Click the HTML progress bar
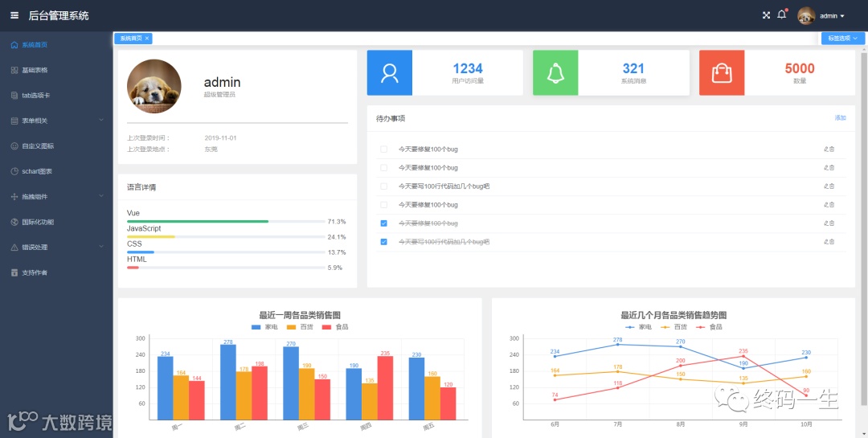Image resolution: width=868 pixels, height=438 pixels. pos(226,268)
